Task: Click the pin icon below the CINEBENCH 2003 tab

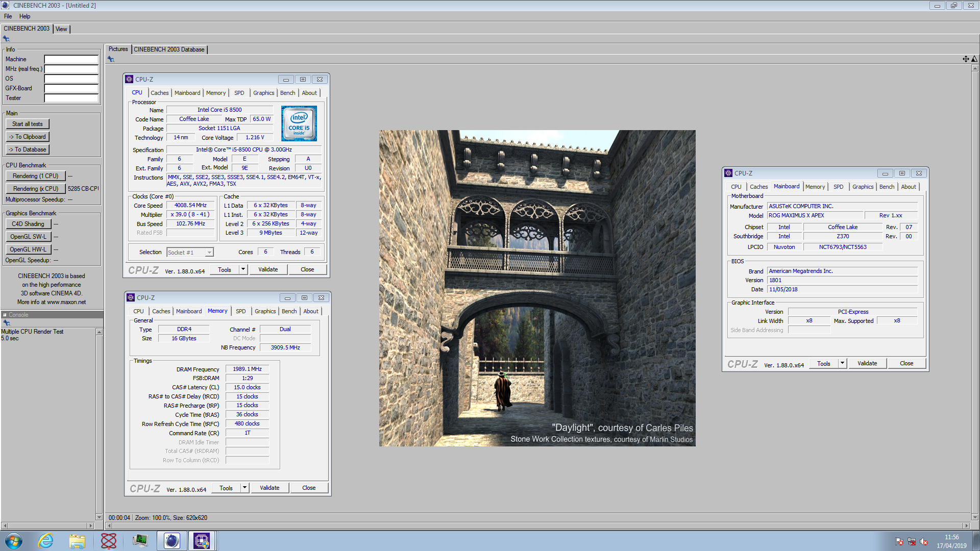Action: tap(6, 39)
